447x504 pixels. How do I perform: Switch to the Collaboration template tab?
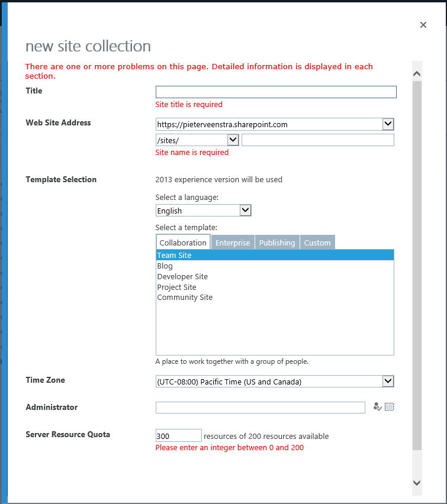[183, 243]
